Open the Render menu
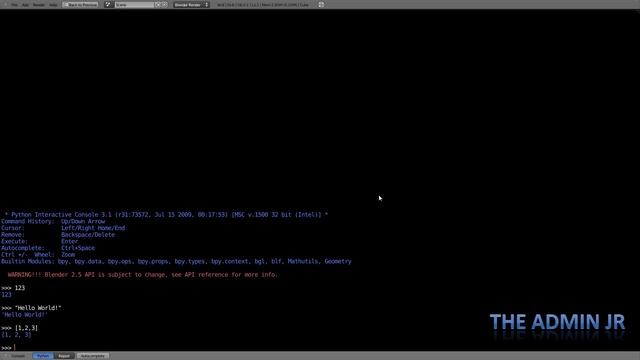640x360 pixels. 38,5
